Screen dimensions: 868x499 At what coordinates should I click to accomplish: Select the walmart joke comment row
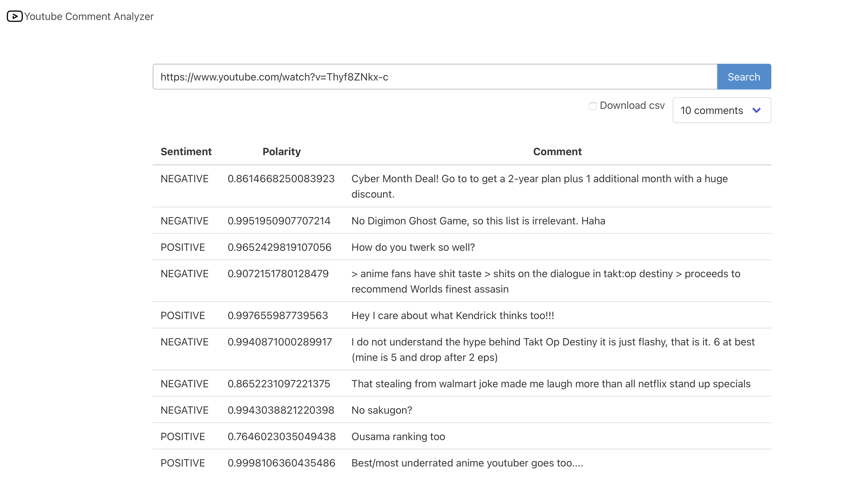point(550,383)
